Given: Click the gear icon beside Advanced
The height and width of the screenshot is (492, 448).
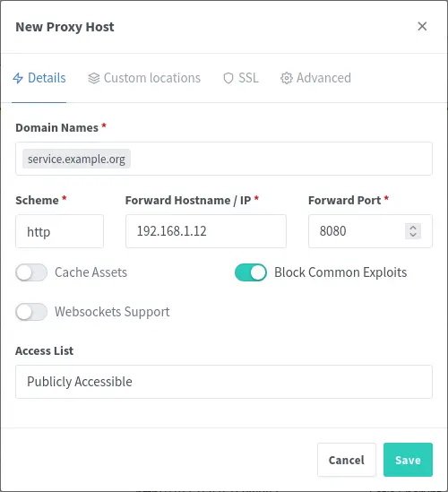Looking at the screenshot, I should tap(287, 78).
